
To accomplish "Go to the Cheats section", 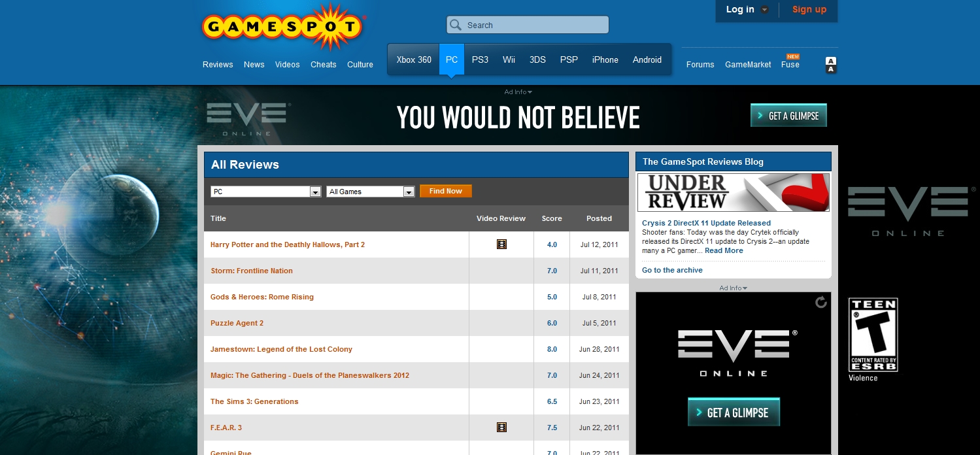I will 324,65.
